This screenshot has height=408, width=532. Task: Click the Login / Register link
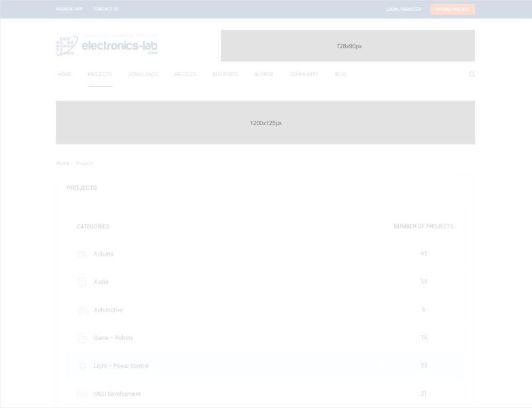point(404,10)
